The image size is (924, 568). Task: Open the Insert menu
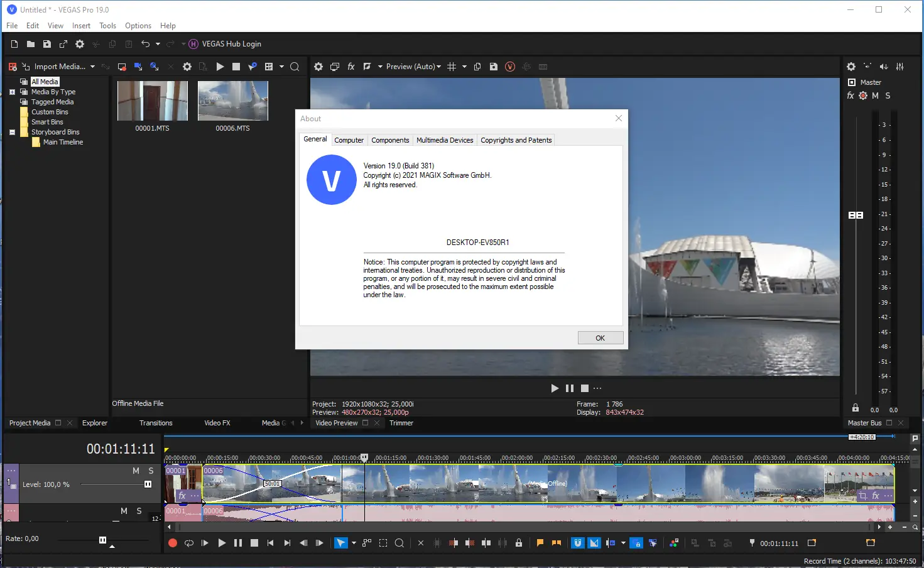coord(81,26)
